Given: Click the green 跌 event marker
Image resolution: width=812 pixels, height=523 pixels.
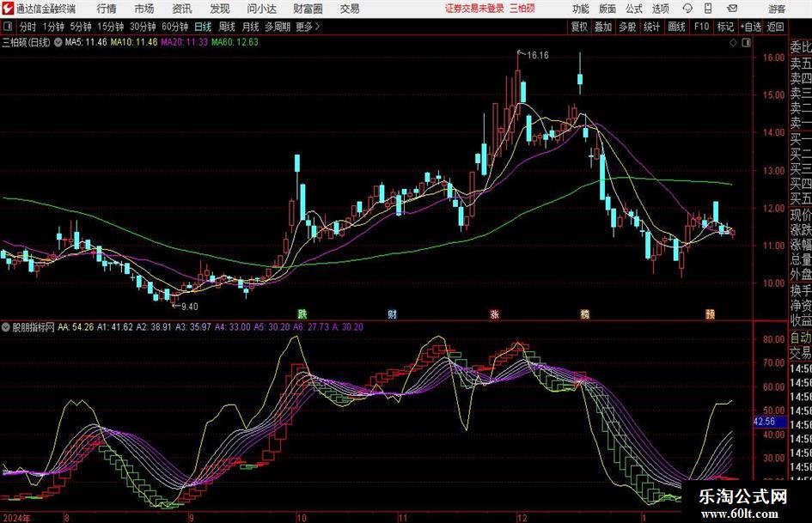Looking at the screenshot, I should (302, 313).
